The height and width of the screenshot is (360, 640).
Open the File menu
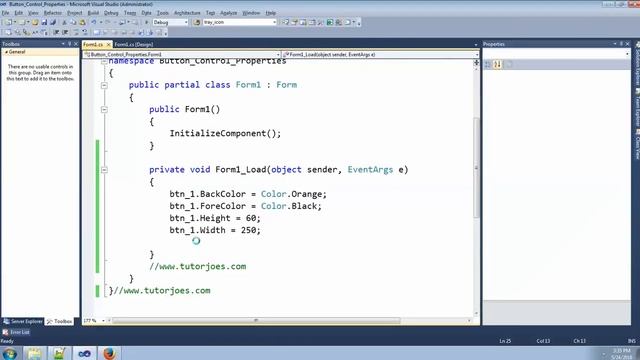tap(5, 13)
